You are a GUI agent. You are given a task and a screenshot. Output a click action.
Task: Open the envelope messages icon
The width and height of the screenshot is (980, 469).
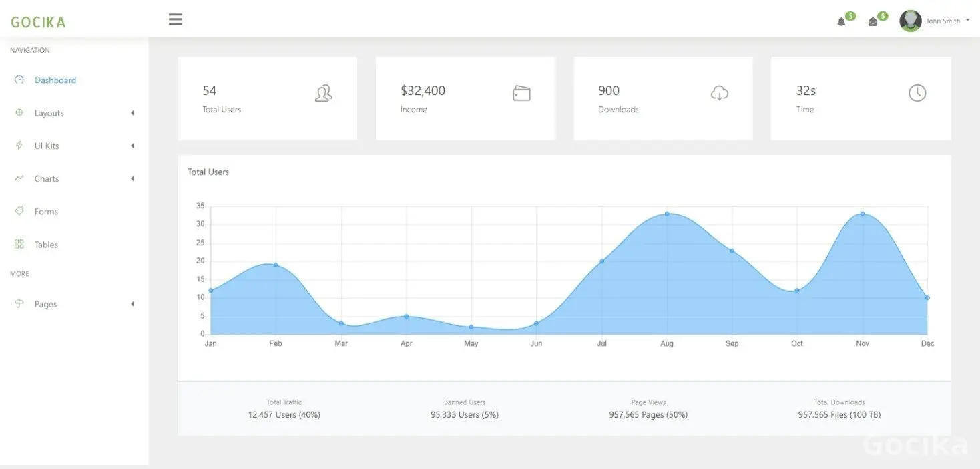coord(873,21)
